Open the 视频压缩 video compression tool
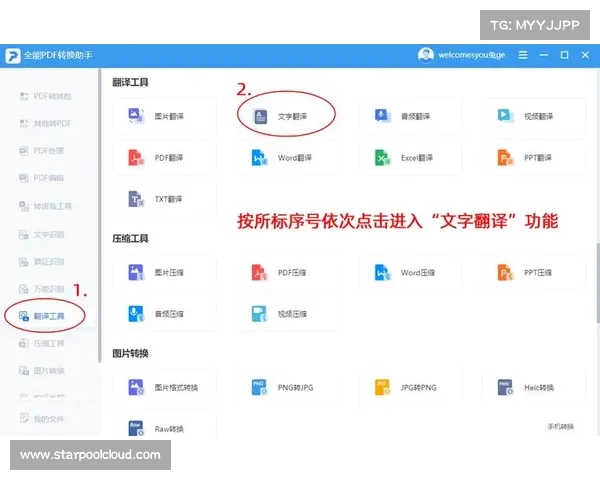The width and height of the screenshot is (600, 480). [x=287, y=314]
